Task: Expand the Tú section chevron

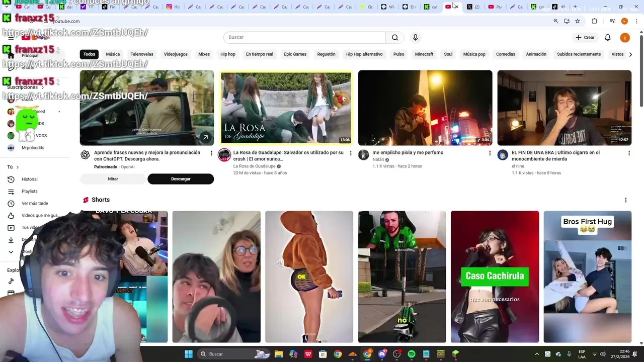Action: 18,167
